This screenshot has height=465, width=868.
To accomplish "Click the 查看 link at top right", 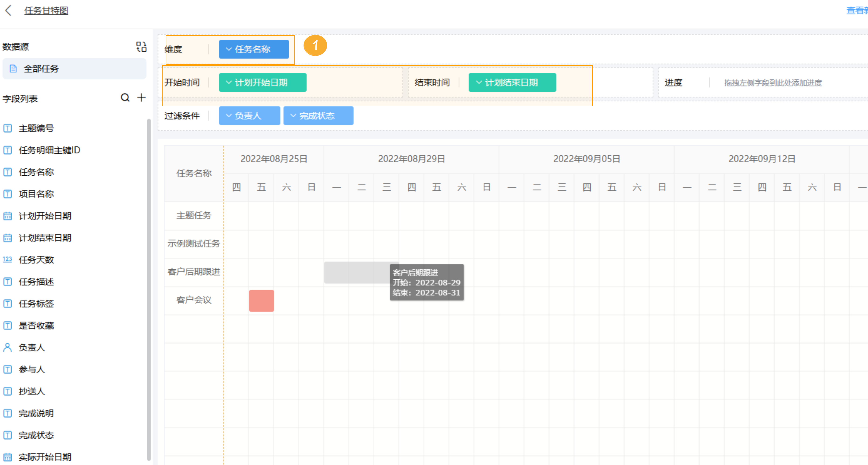I will click(856, 11).
